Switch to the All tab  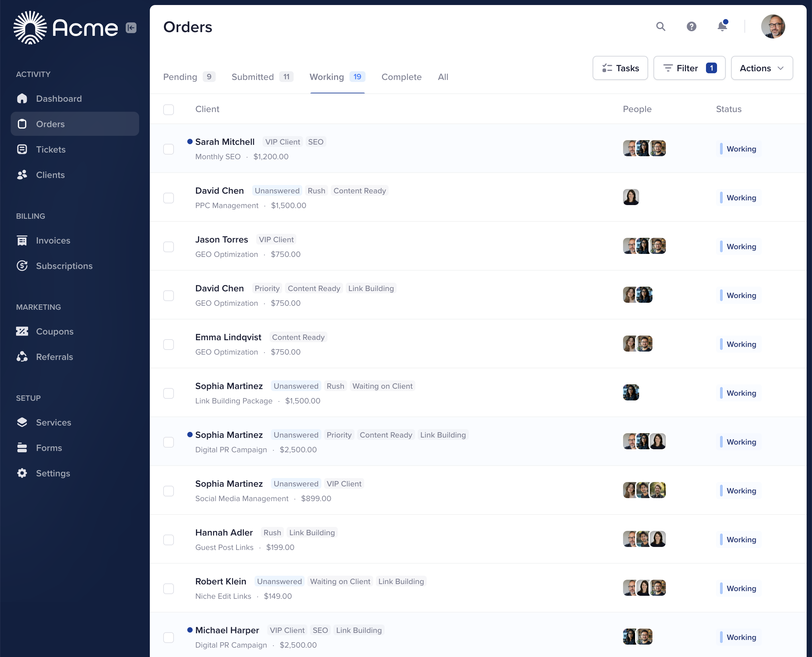[443, 77]
